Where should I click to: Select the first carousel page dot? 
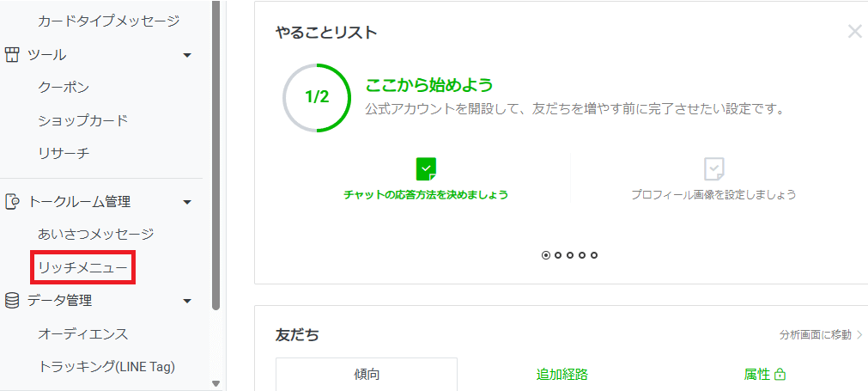pos(546,255)
